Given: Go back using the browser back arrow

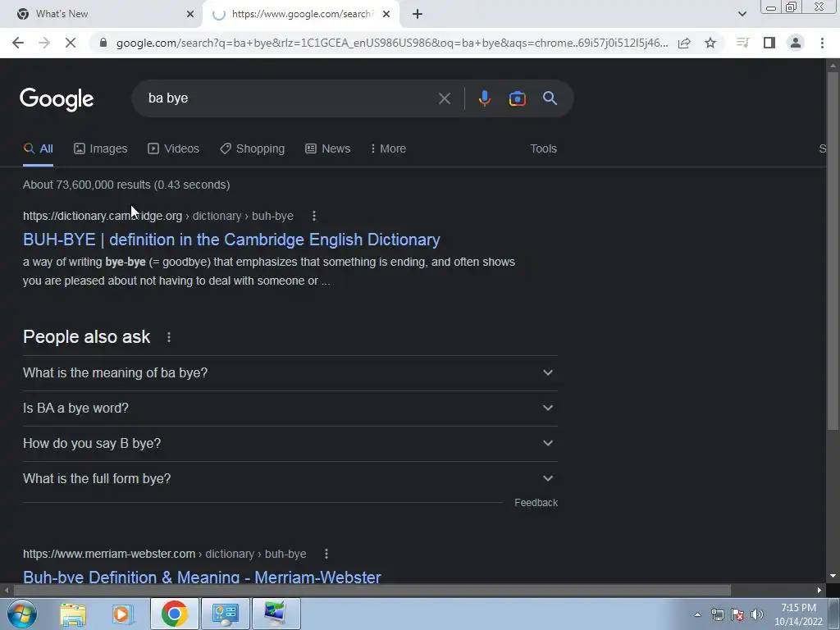Looking at the screenshot, I should coord(18,43).
